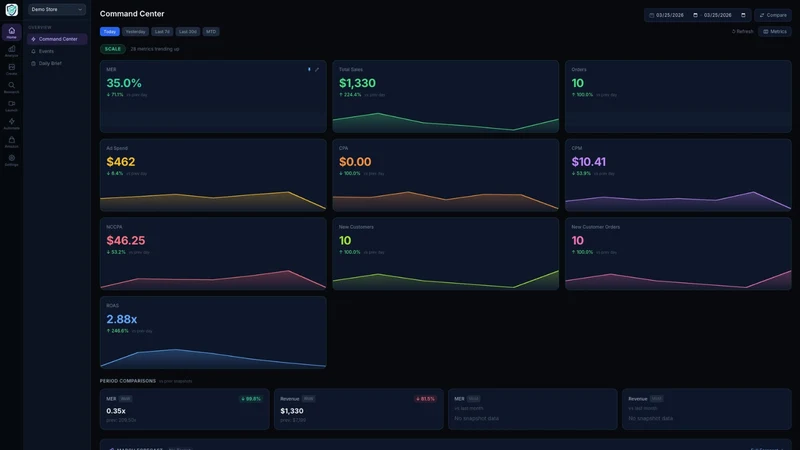Click the New Customers card value 10
Image resolution: width=800 pixels, height=450 pixels.
[345, 240]
